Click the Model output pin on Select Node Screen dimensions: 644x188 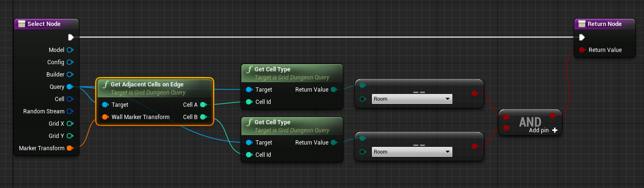[x=70, y=50]
